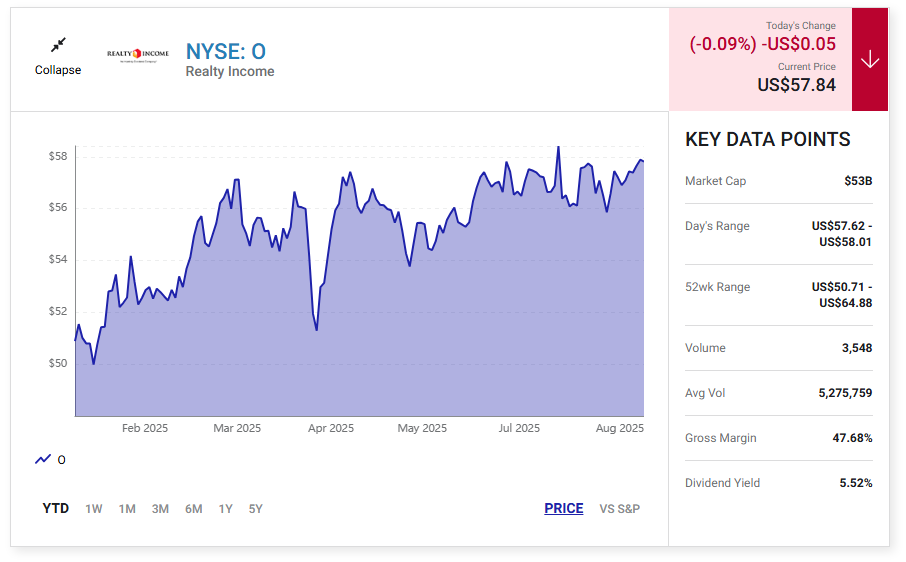Click the 5,275,759 average volume value
Screen dimensions: 906x562
point(845,393)
